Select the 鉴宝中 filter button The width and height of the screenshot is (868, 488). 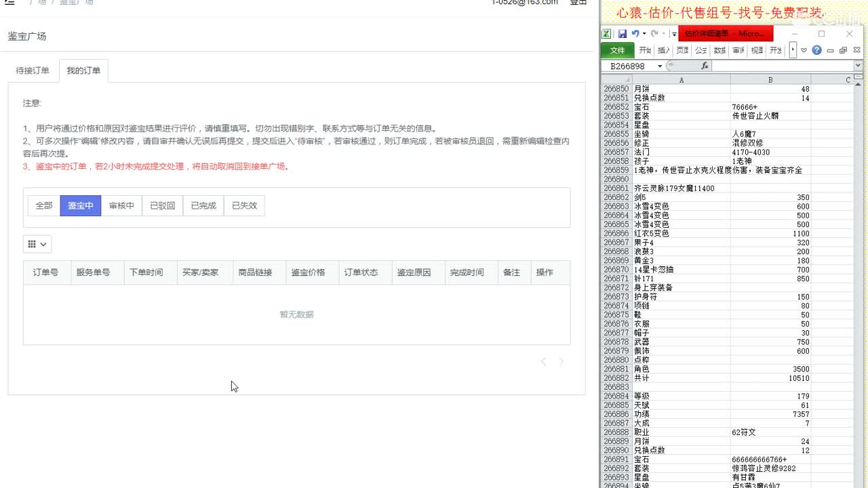click(81, 205)
